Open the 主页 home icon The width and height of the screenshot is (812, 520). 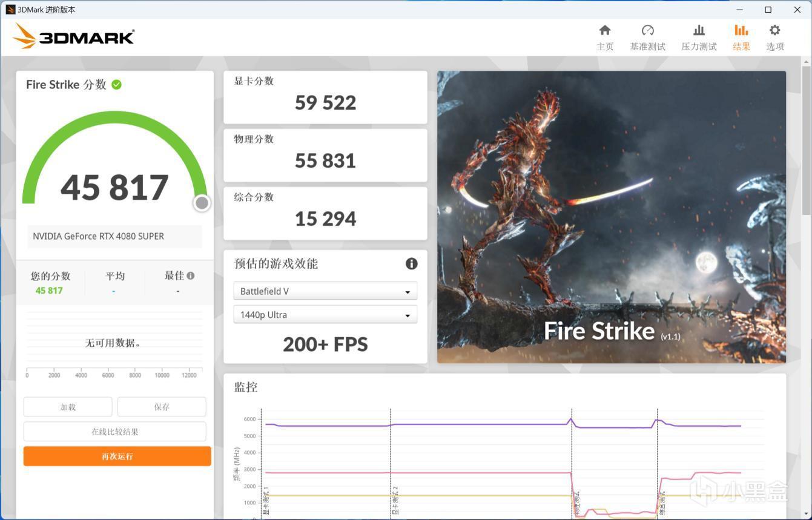click(605, 30)
